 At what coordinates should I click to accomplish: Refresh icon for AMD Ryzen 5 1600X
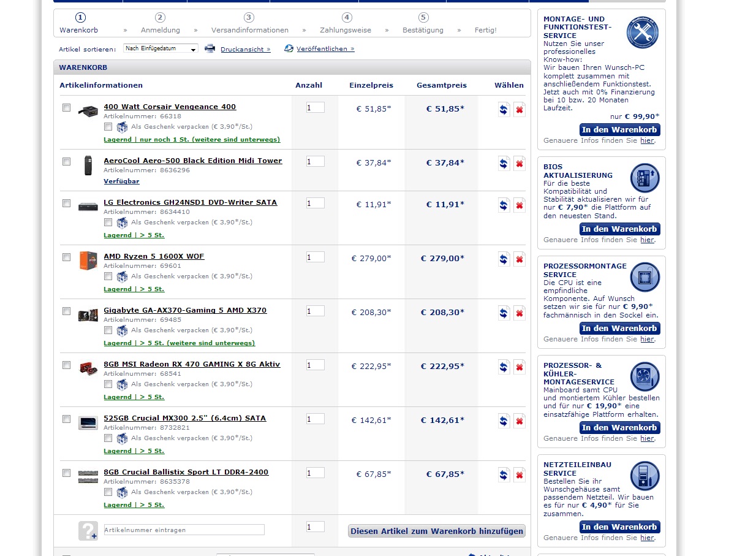click(504, 259)
